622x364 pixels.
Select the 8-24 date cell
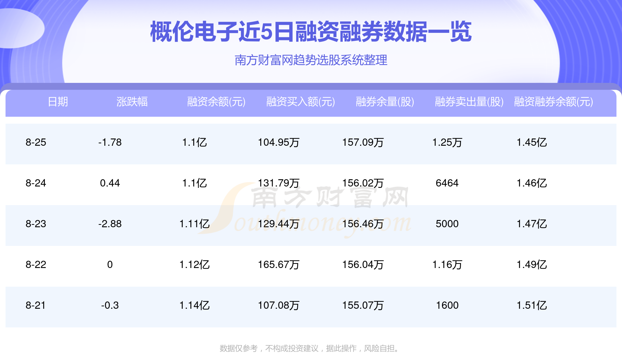[x=36, y=183]
